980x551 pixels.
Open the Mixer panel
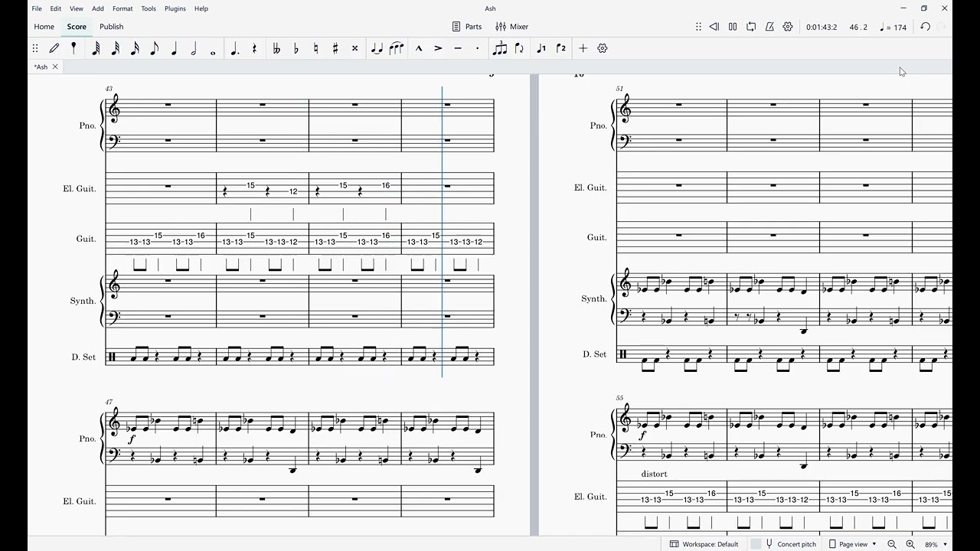coord(512,27)
